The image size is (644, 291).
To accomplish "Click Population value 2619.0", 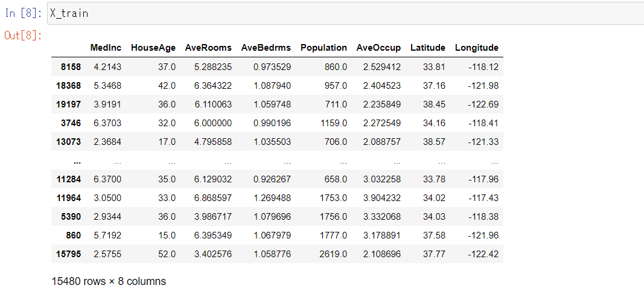I will 334,254.
